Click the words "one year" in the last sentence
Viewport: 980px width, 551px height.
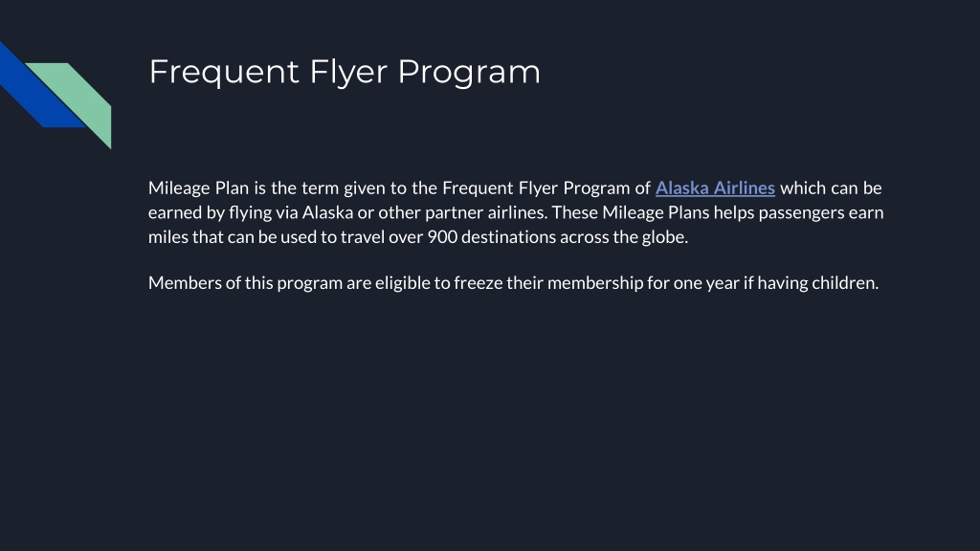[705, 283]
